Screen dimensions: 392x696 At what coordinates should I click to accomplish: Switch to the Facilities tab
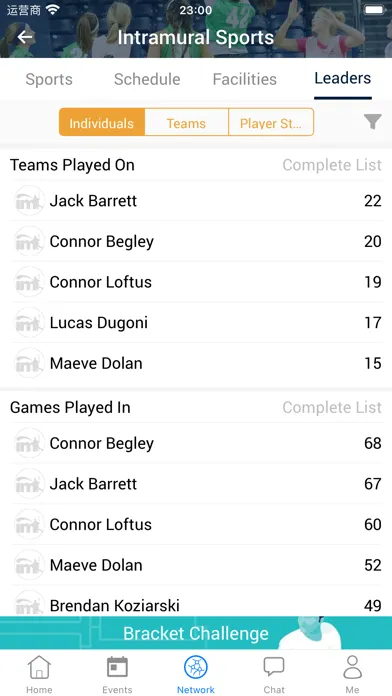coord(245,79)
